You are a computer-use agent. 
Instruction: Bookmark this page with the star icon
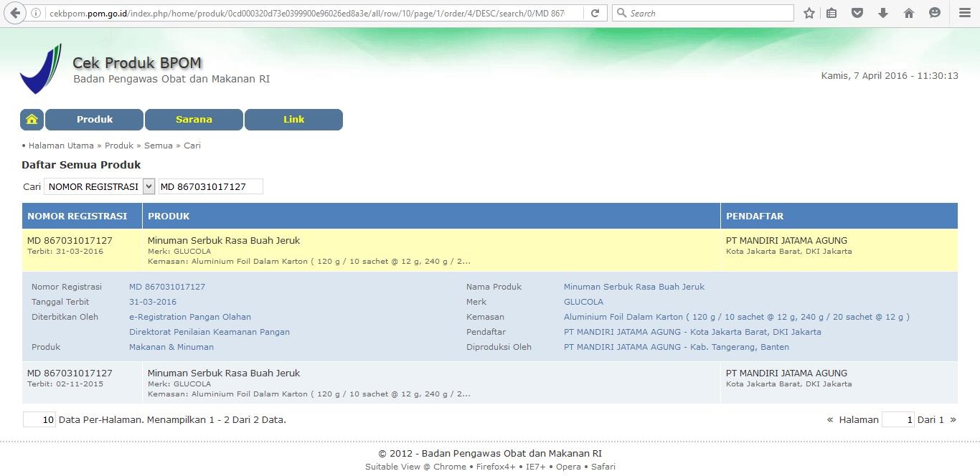click(809, 13)
